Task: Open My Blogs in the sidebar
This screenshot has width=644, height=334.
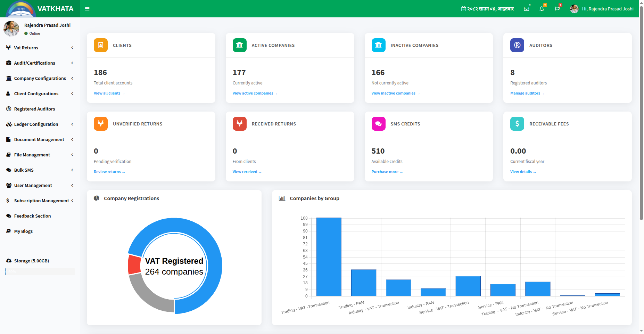Action: (23, 231)
